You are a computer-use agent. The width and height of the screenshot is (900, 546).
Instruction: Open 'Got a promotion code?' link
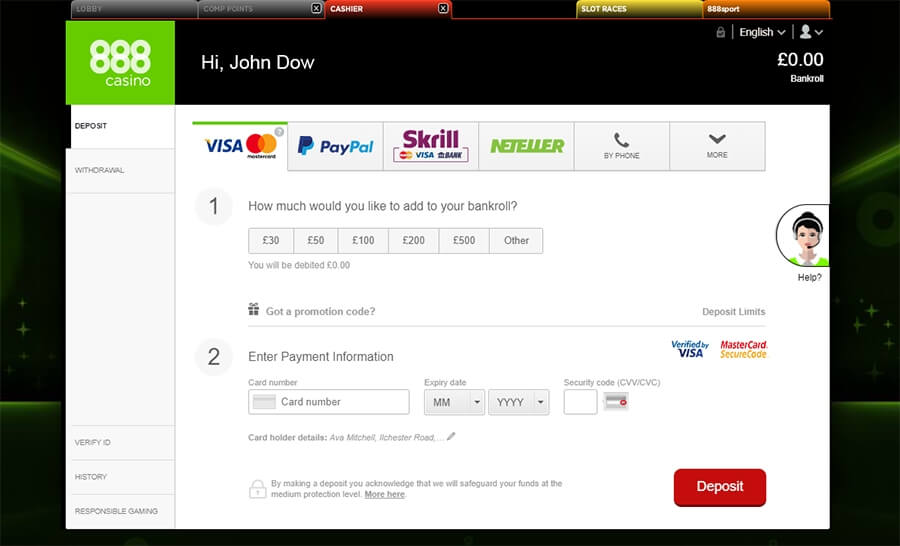pyautogui.click(x=320, y=311)
